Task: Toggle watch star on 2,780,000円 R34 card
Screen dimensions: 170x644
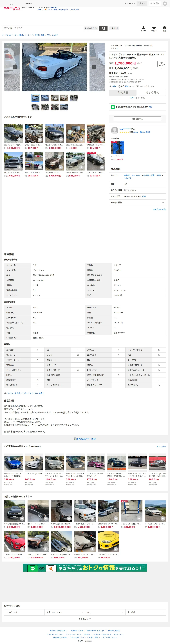Action: pyautogui.click(x=61, y=167)
